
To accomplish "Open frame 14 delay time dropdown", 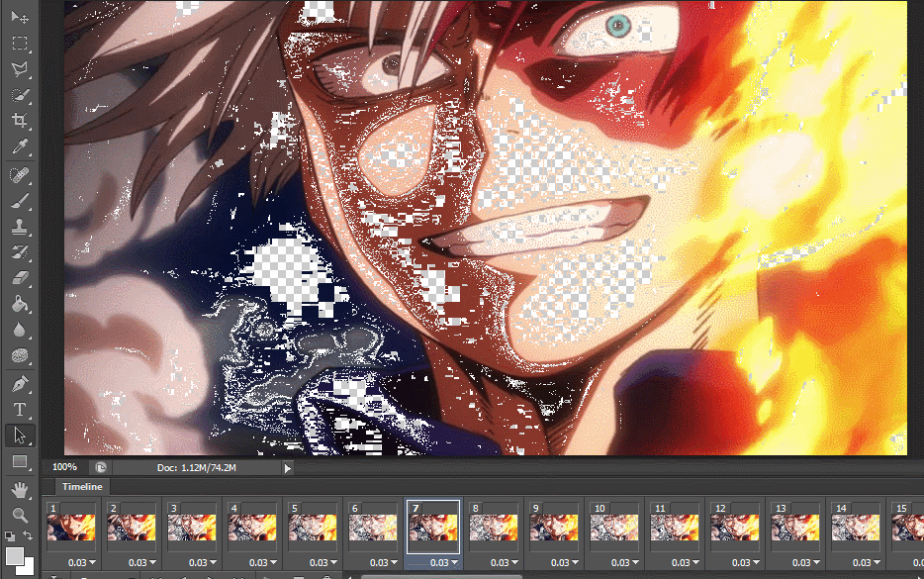I will pos(867,562).
